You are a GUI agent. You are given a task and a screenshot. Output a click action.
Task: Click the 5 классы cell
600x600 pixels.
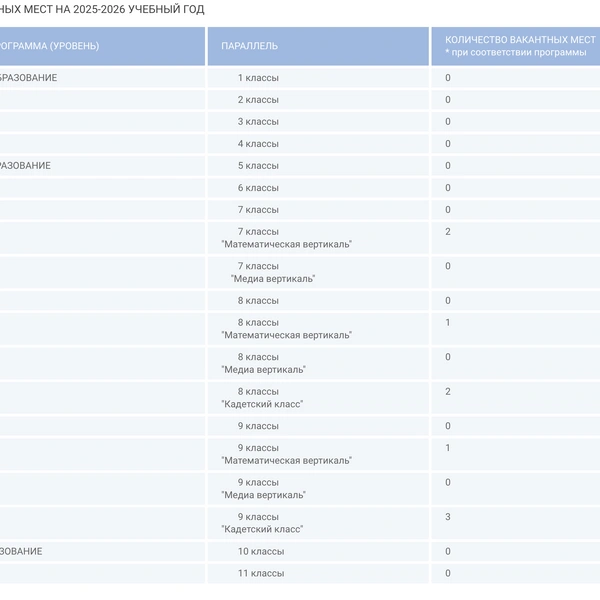click(x=318, y=166)
